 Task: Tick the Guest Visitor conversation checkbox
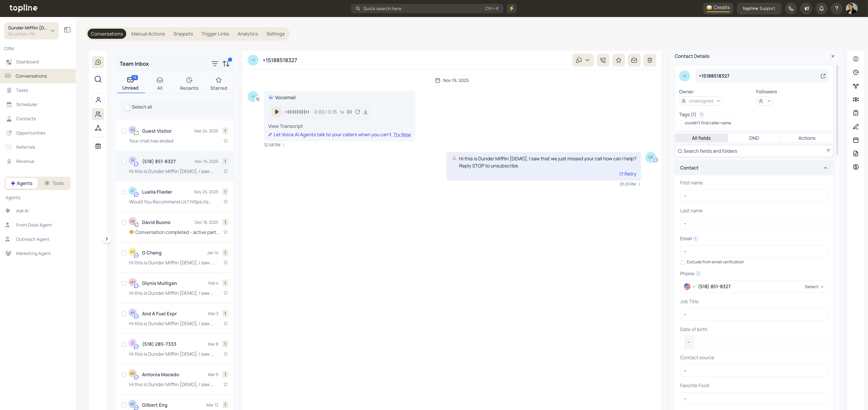coord(124,131)
